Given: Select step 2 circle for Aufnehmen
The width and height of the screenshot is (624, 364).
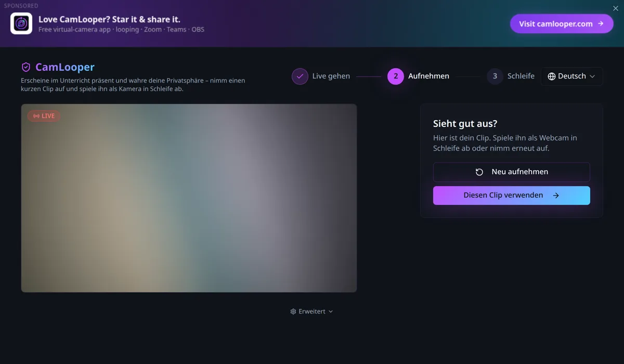Looking at the screenshot, I should tap(396, 76).
